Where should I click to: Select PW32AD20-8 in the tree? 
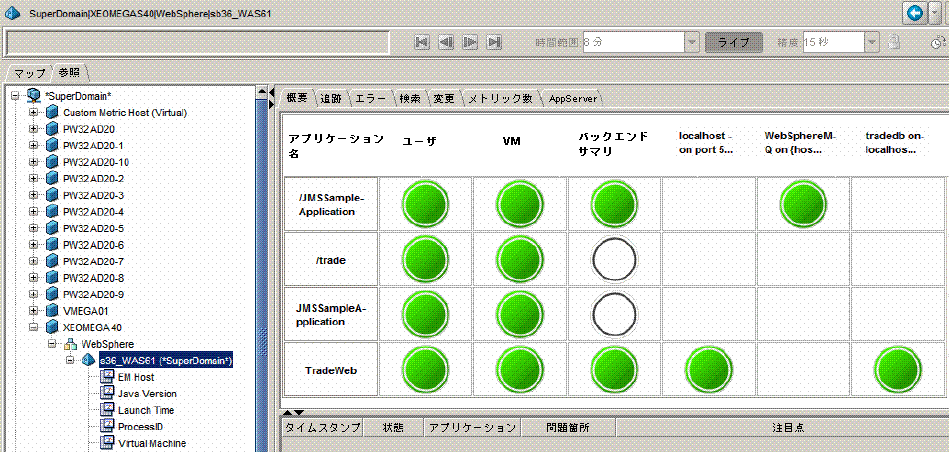(x=93, y=278)
